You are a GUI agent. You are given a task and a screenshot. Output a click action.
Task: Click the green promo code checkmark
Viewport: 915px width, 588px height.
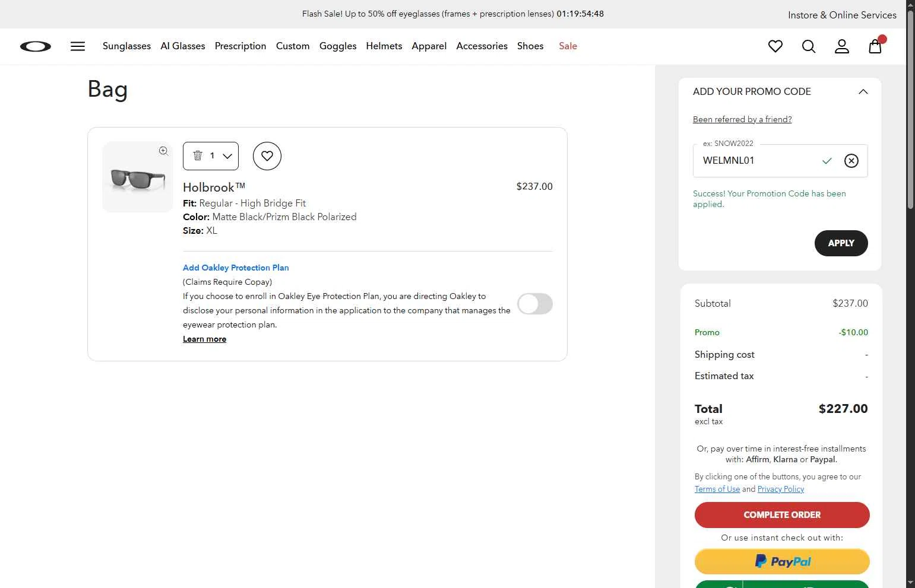(x=827, y=161)
